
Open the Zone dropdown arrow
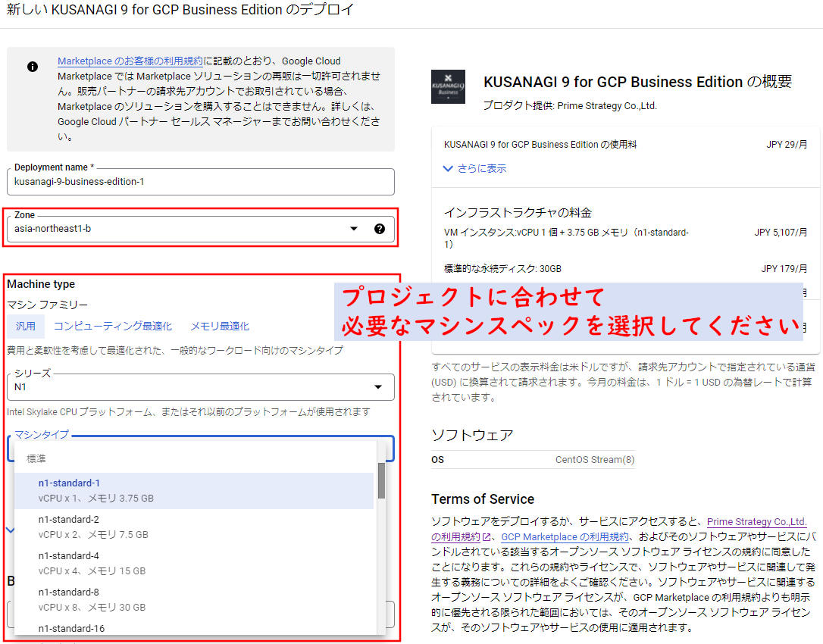pyautogui.click(x=354, y=229)
